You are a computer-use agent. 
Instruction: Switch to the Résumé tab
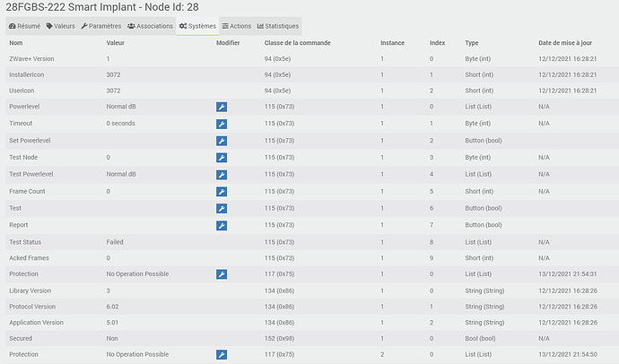23,26
